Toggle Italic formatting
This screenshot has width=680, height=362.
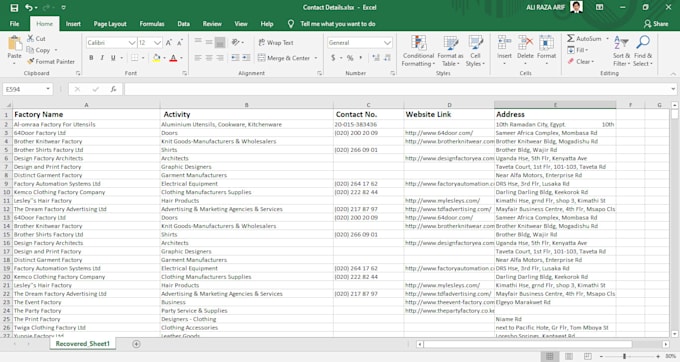(102, 58)
